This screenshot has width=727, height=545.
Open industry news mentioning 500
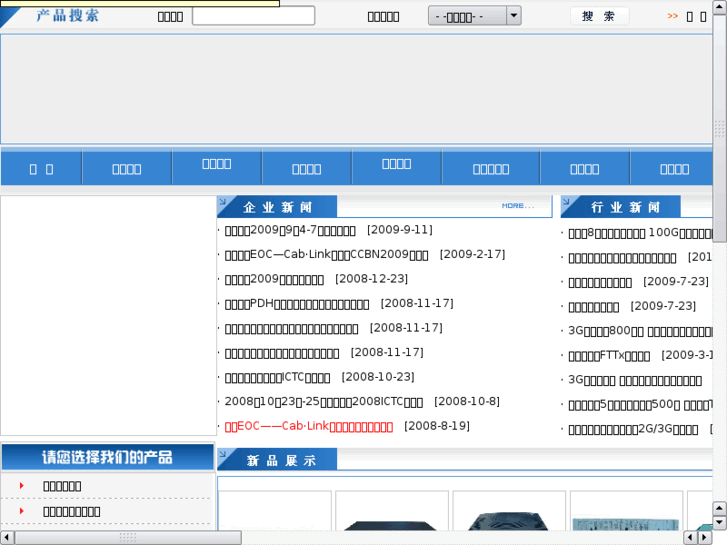coord(640,405)
